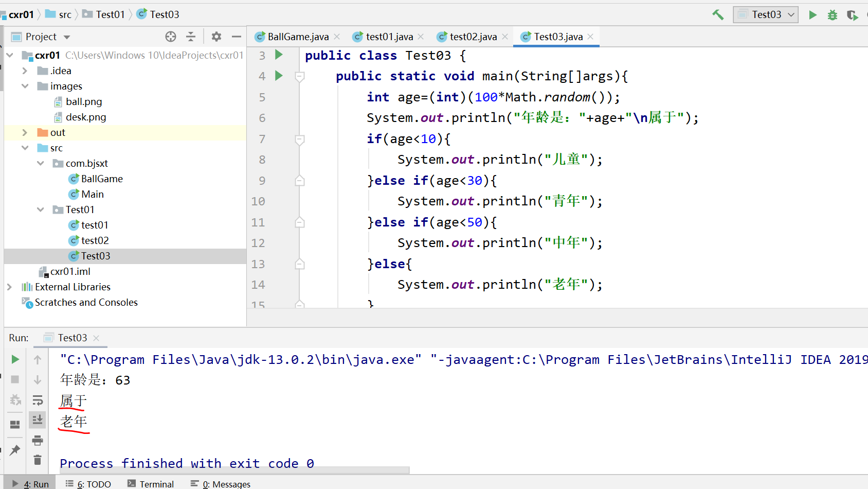Viewport: 868px width, 489px height.
Task: Close the test02.java tab
Action: pos(505,37)
